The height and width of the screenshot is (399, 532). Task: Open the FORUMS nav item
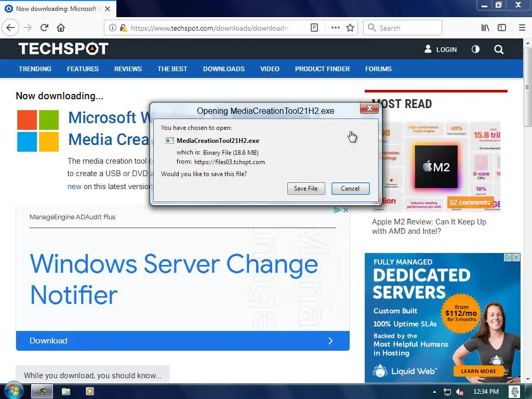378,69
